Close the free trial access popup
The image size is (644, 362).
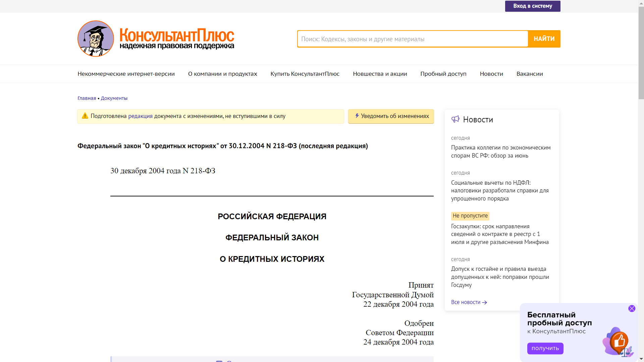[632, 308]
